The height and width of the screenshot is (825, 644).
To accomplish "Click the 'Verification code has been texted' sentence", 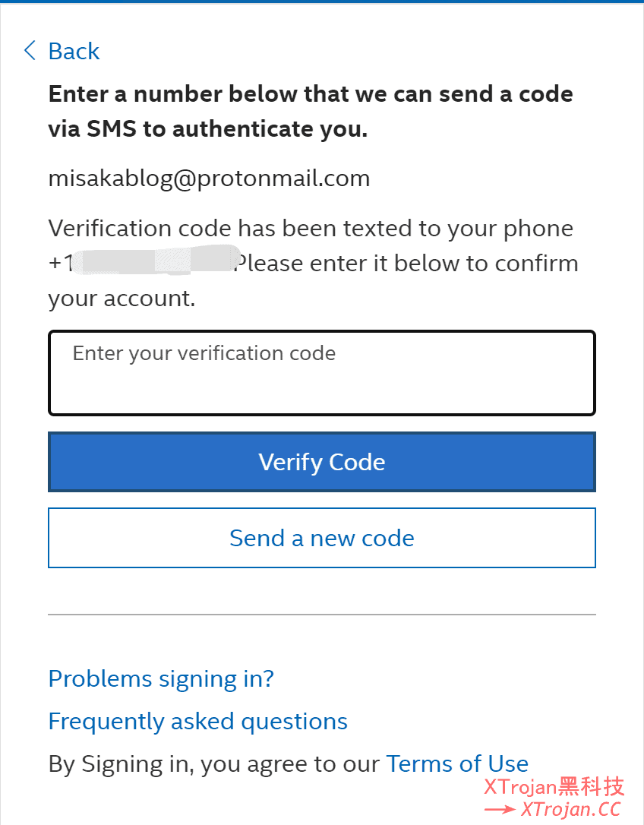I will tap(311, 229).
